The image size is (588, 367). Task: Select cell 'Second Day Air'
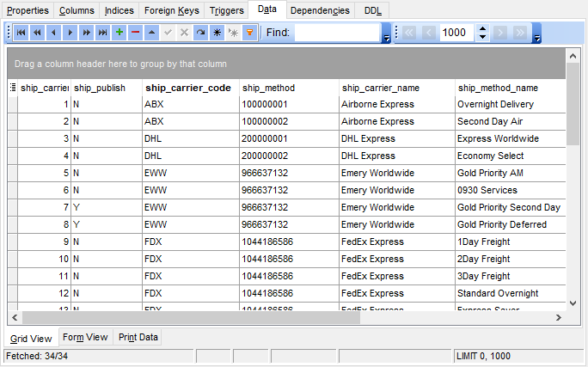pyautogui.click(x=511, y=121)
